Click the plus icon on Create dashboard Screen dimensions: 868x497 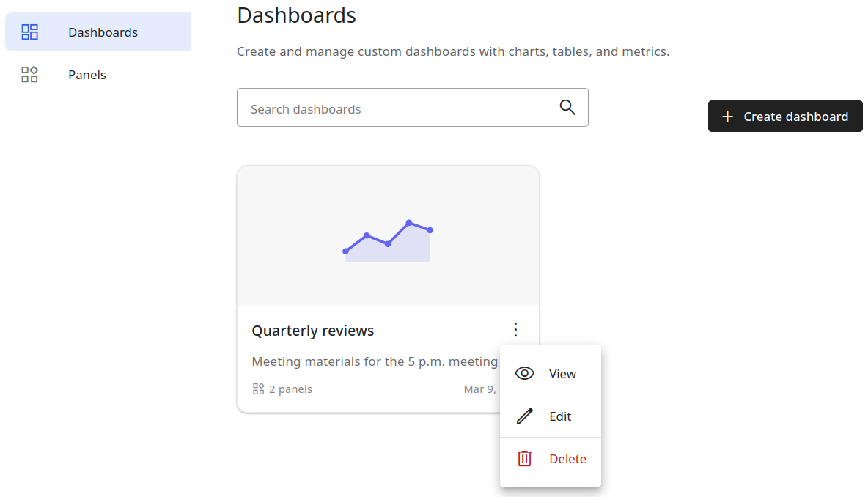click(727, 117)
